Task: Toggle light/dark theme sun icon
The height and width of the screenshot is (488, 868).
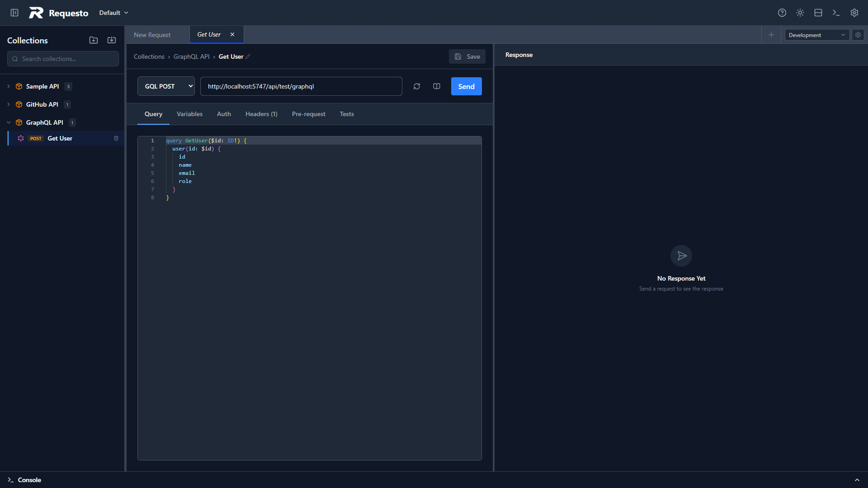Action: (x=800, y=13)
